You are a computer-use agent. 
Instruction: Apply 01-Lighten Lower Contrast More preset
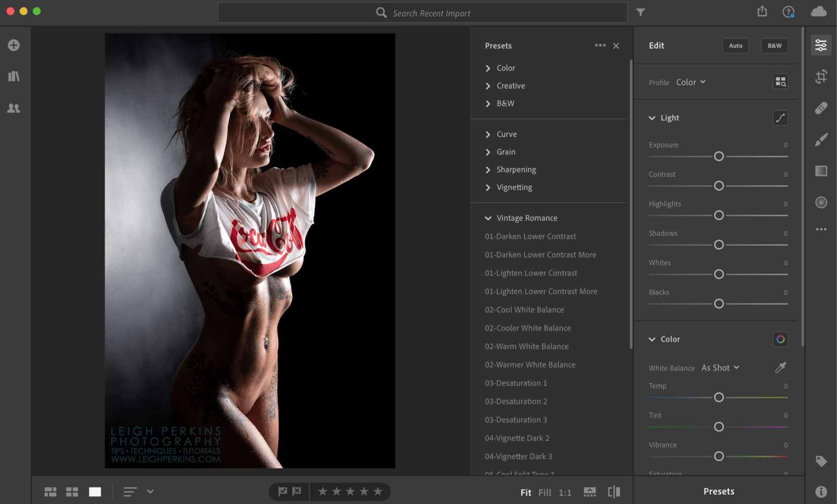click(541, 291)
